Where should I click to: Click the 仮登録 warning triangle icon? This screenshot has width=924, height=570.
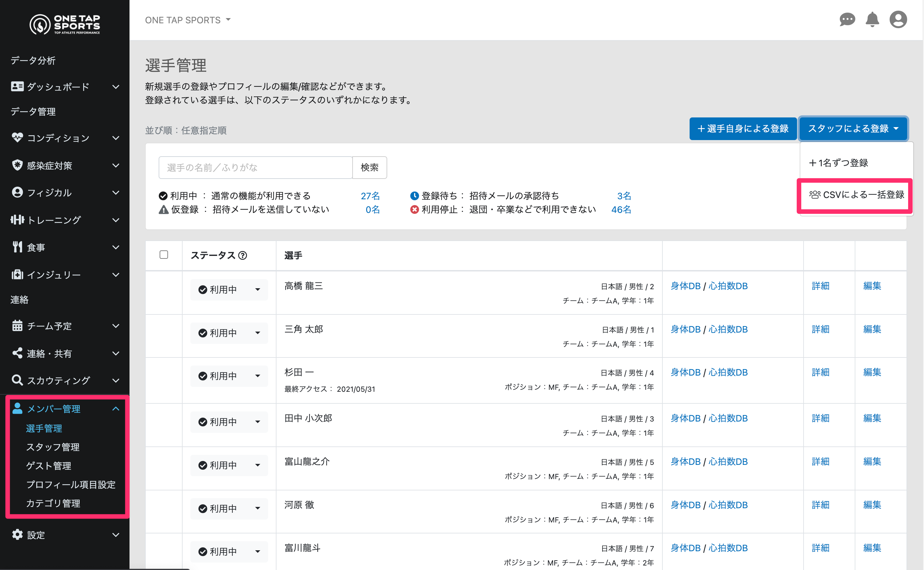tap(163, 210)
